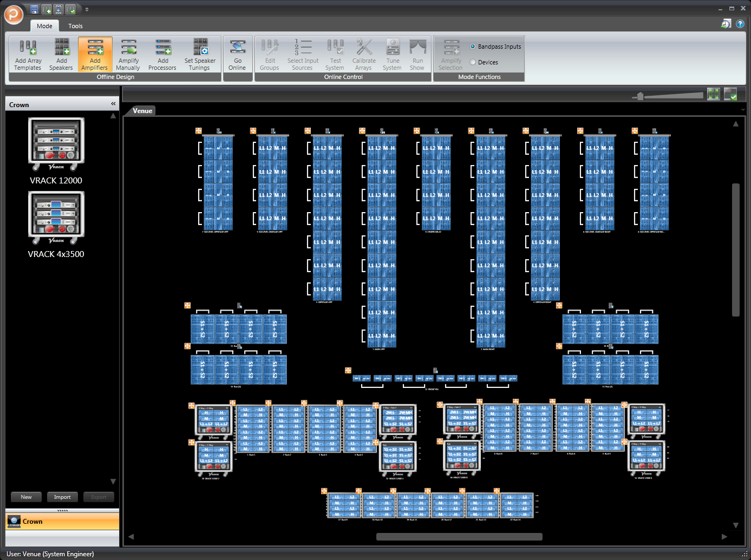Open the Quick Access Toolbar dropdown arrow
The height and width of the screenshot is (560, 751).
click(87, 9)
